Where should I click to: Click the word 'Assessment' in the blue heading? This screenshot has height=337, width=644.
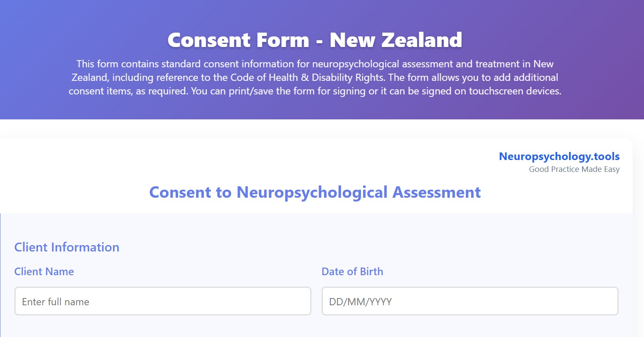click(437, 192)
